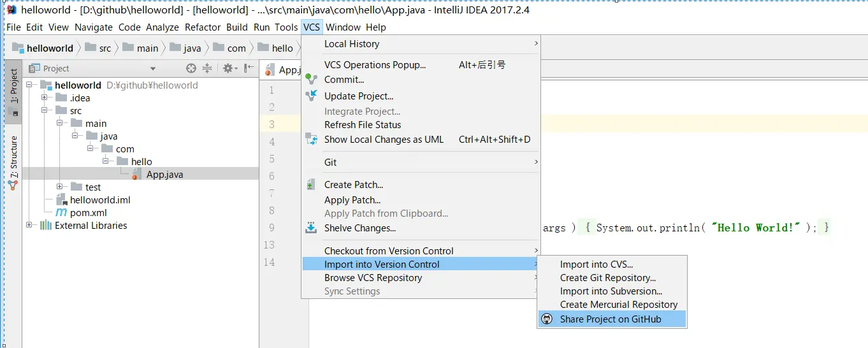
Task: Open Browse VCS Repository submenu
Action: point(421,277)
